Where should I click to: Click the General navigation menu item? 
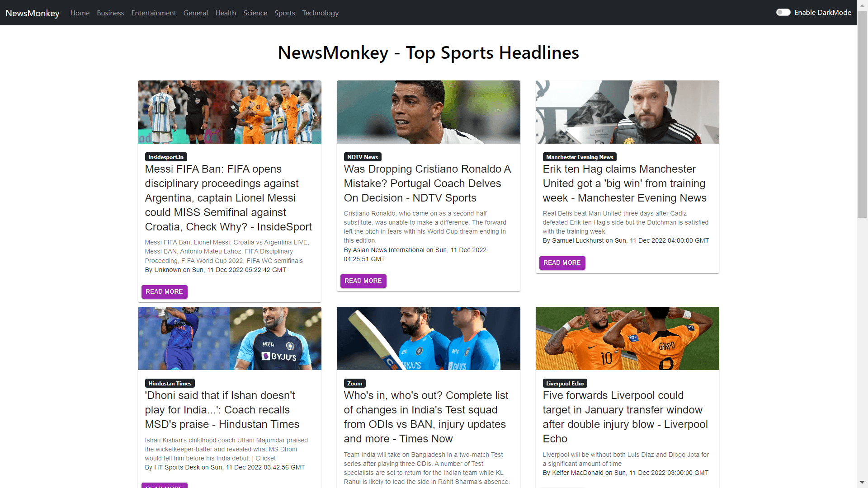(196, 13)
